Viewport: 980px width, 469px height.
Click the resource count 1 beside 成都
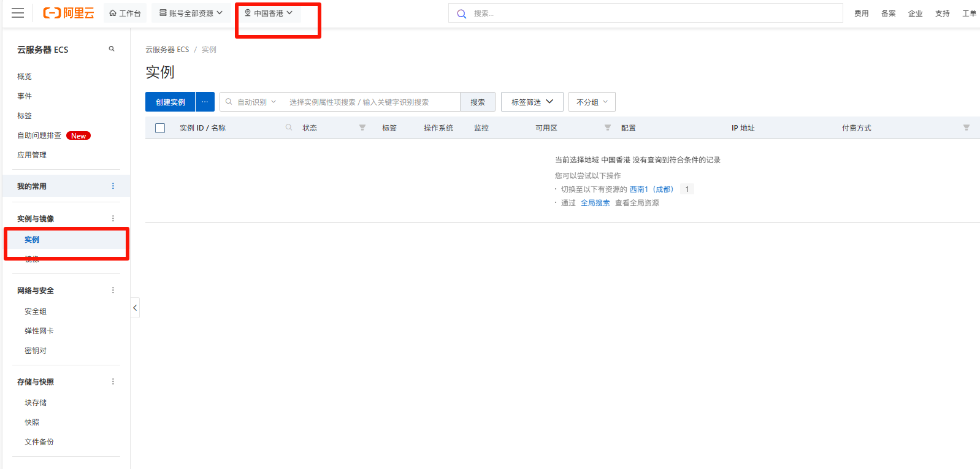point(687,189)
